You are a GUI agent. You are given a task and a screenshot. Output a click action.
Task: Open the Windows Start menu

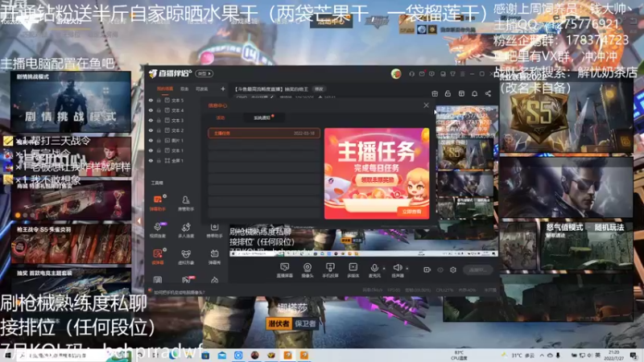pos(7,356)
